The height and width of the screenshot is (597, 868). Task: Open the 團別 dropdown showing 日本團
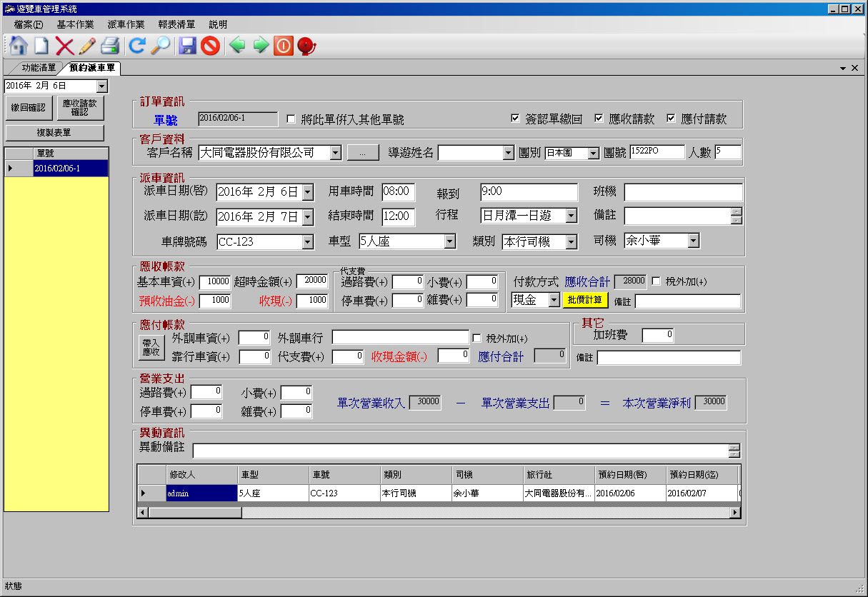pos(593,153)
